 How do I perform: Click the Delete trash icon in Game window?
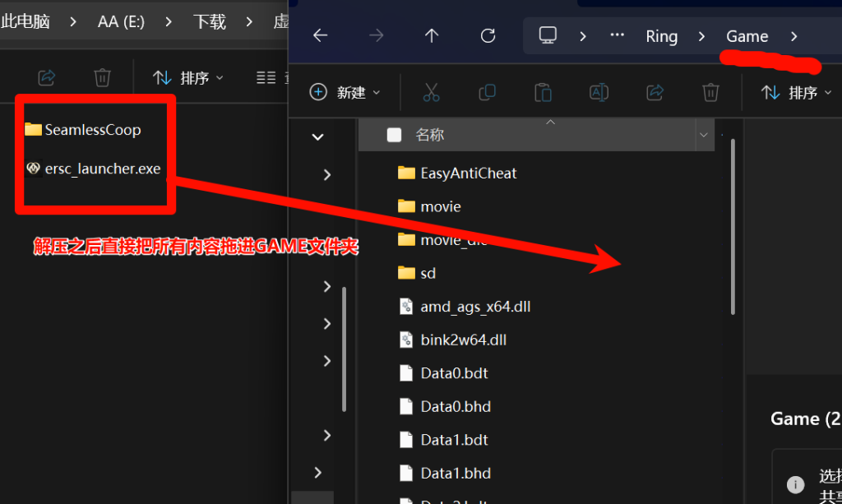click(x=710, y=92)
